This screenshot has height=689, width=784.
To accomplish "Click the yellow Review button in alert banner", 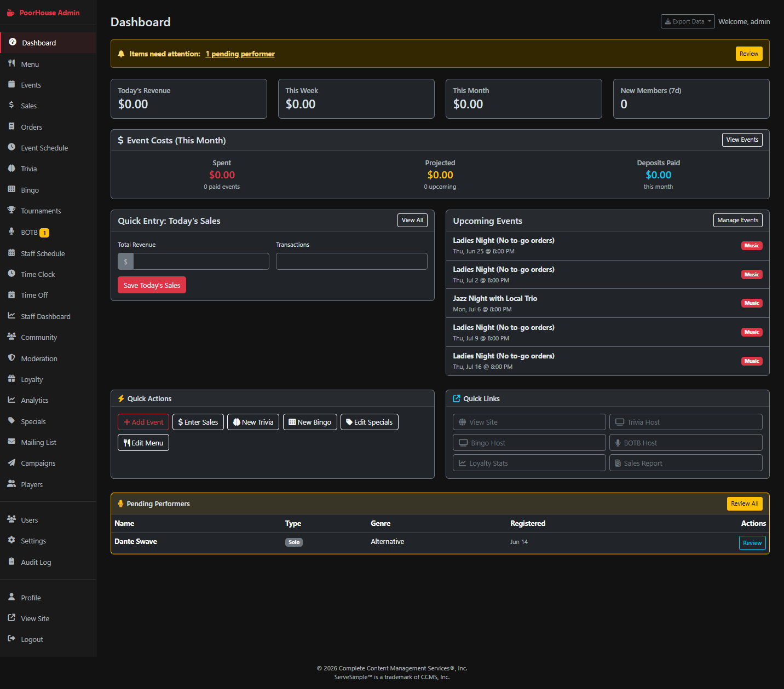I will click(x=749, y=54).
